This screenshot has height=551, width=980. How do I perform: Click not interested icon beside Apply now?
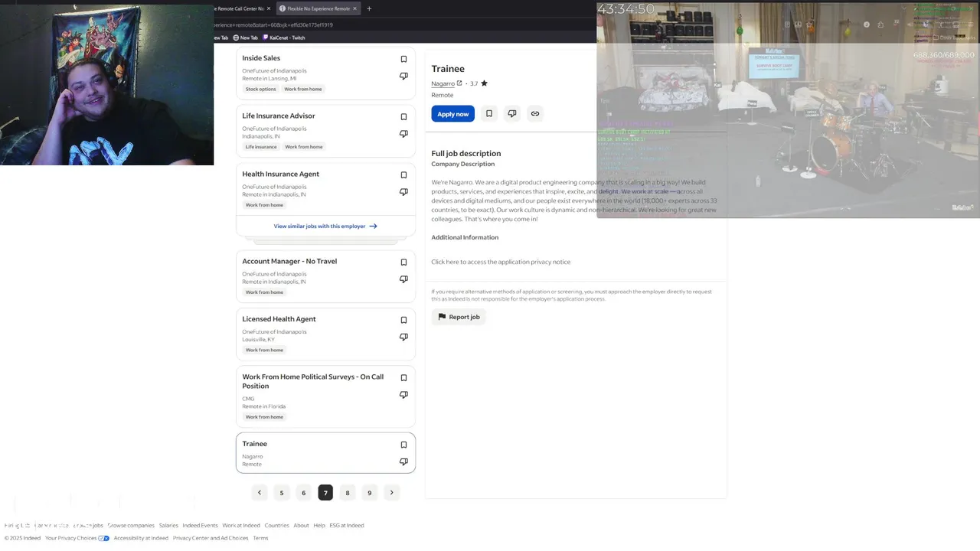pyautogui.click(x=512, y=114)
